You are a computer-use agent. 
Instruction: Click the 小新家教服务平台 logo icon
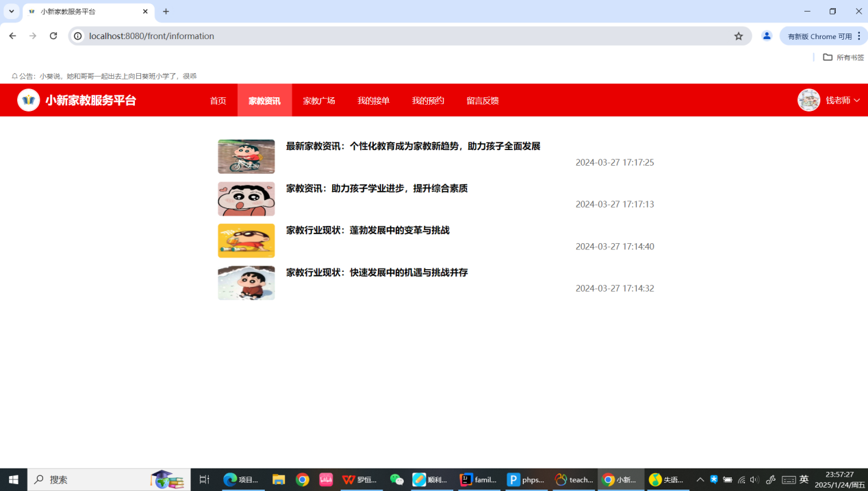(x=29, y=100)
